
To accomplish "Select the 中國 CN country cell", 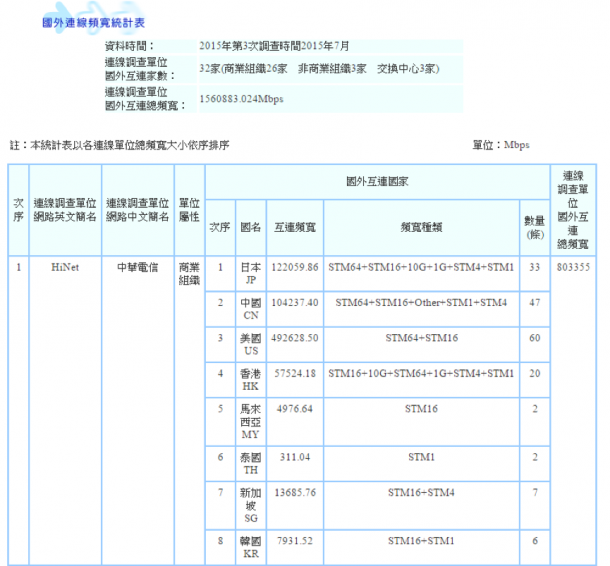I will click(x=251, y=309).
